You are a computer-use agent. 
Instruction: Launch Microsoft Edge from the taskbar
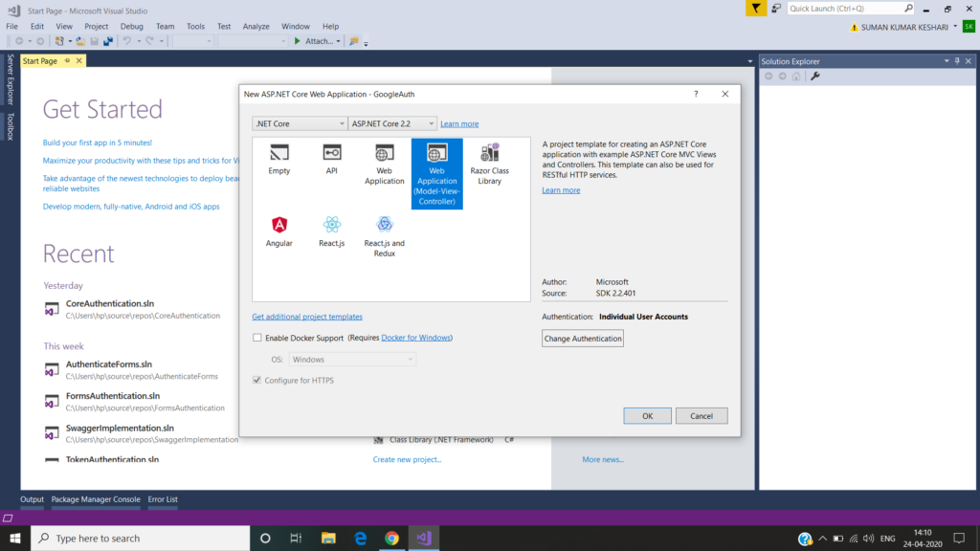point(361,539)
